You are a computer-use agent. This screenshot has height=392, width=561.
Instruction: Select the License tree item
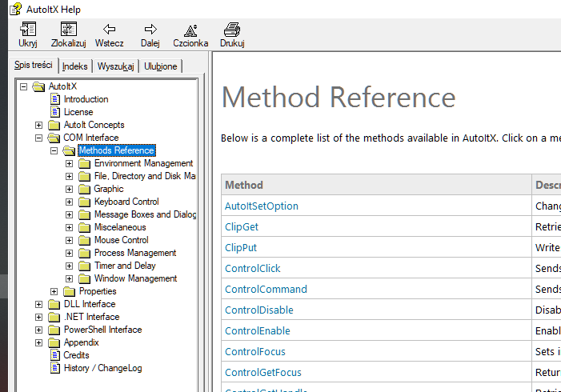[78, 112]
